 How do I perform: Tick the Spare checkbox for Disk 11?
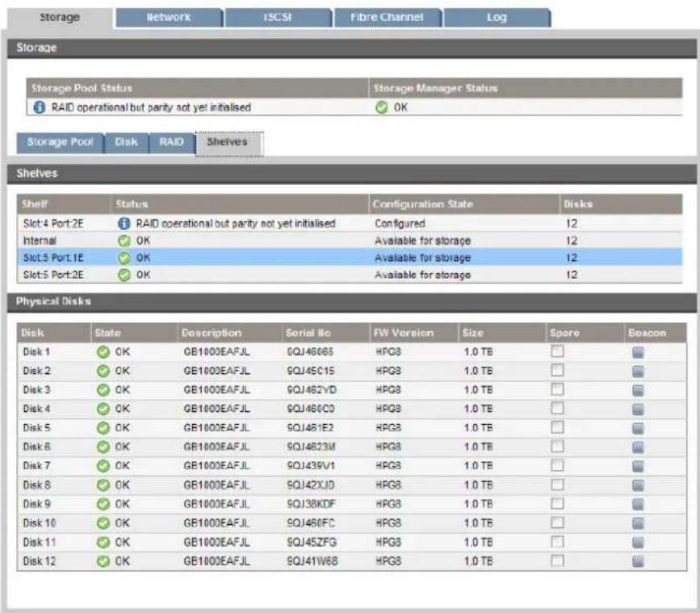[x=557, y=542]
